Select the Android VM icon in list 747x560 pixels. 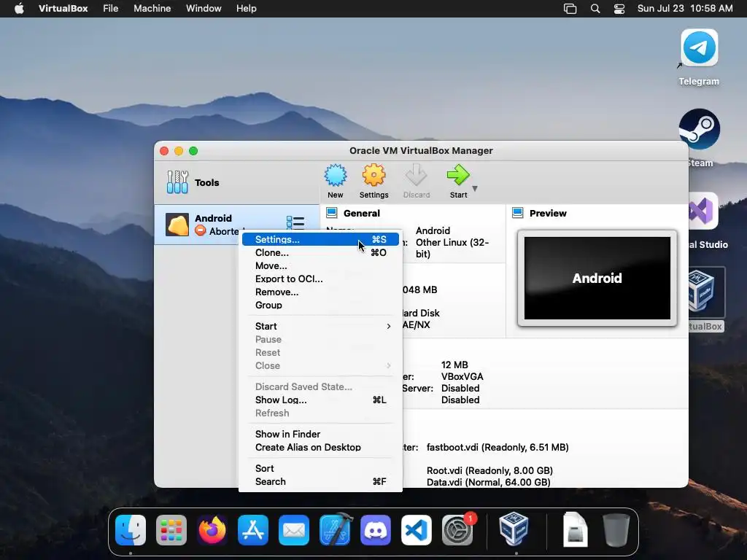177,225
